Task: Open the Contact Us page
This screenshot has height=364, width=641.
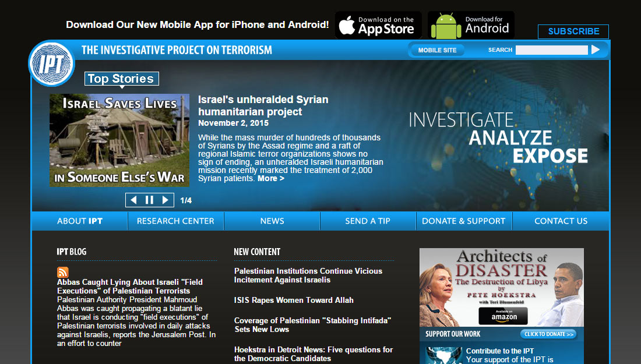Action: 561,221
